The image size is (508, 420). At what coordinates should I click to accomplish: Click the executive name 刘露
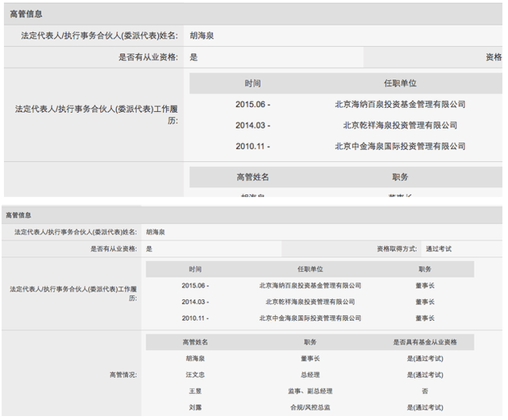195,407
